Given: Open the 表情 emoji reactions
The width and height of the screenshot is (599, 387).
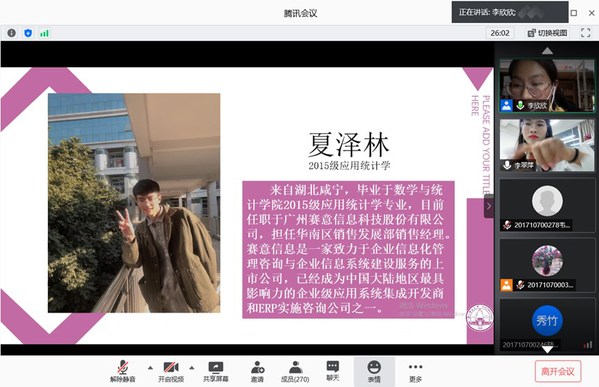Looking at the screenshot, I should click(x=374, y=371).
